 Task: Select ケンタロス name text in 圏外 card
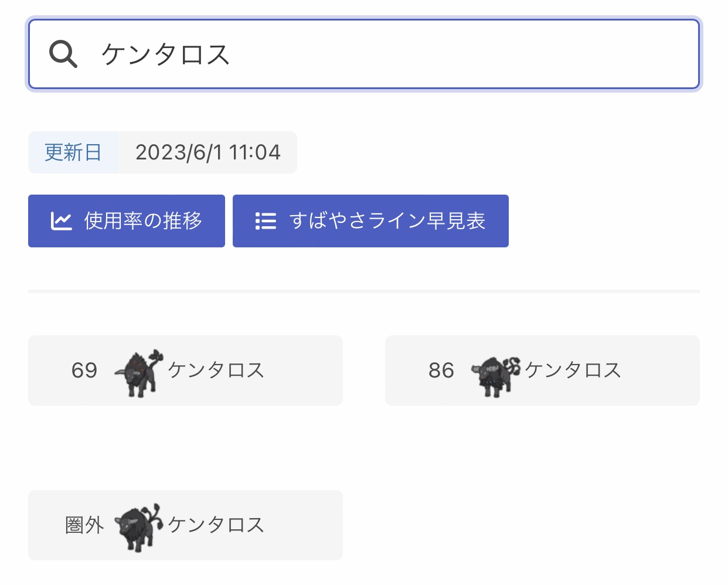pos(216,525)
